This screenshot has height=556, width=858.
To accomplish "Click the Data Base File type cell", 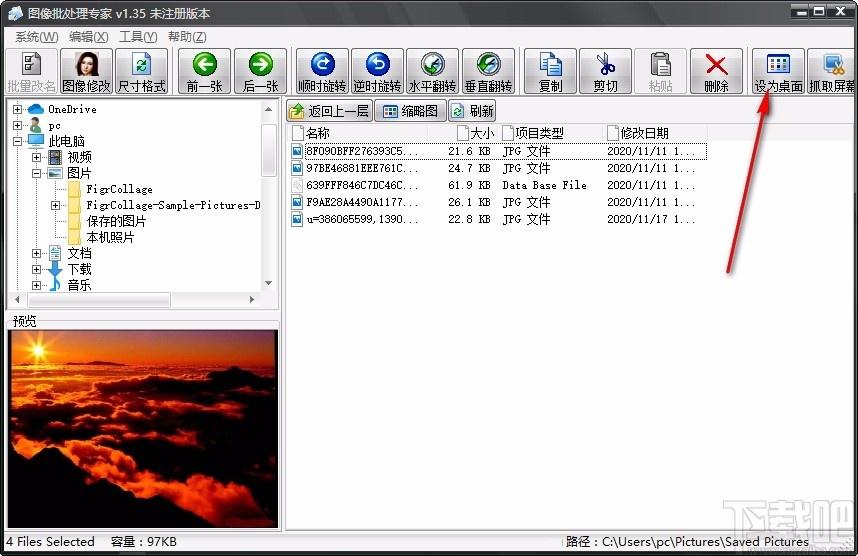I will 544,185.
